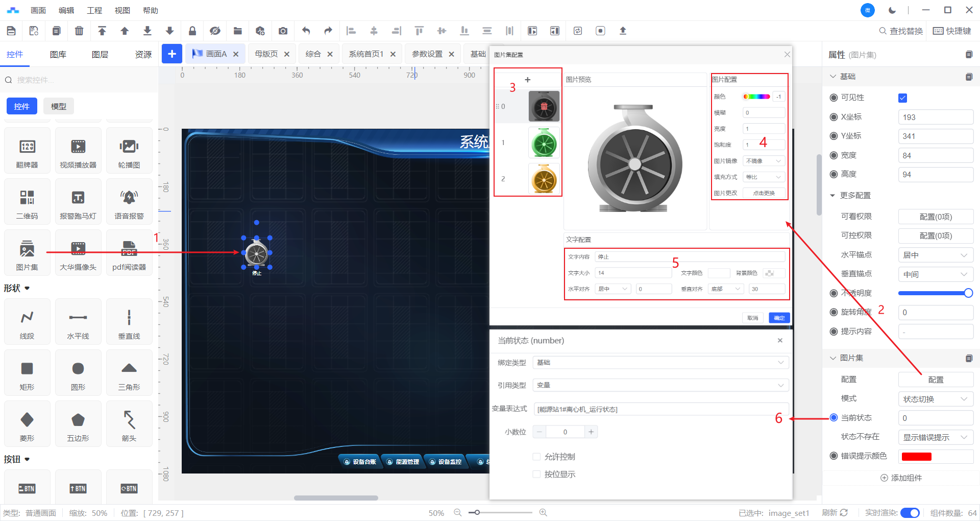Click the save icon in toolbar
Image resolution: width=980 pixels, height=521 pixels.
(11, 31)
